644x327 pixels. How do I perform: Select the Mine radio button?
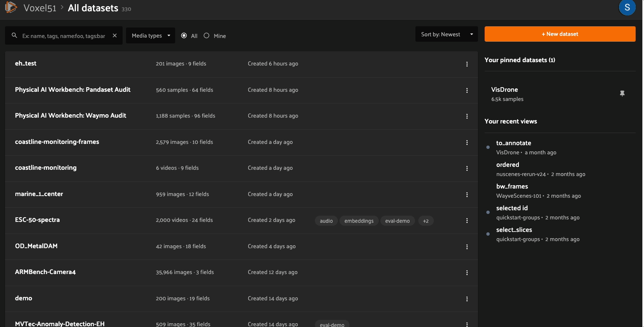pyautogui.click(x=206, y=36)
